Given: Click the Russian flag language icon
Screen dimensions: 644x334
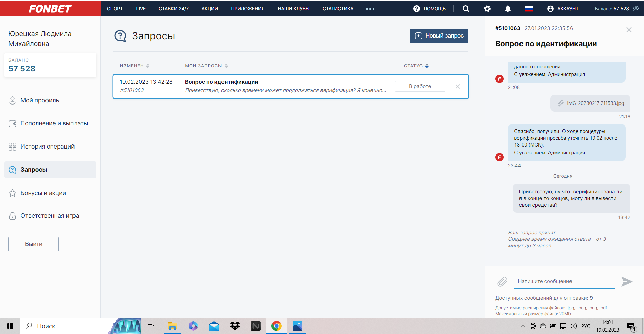Looking at the screenshot, I should 529,9.
